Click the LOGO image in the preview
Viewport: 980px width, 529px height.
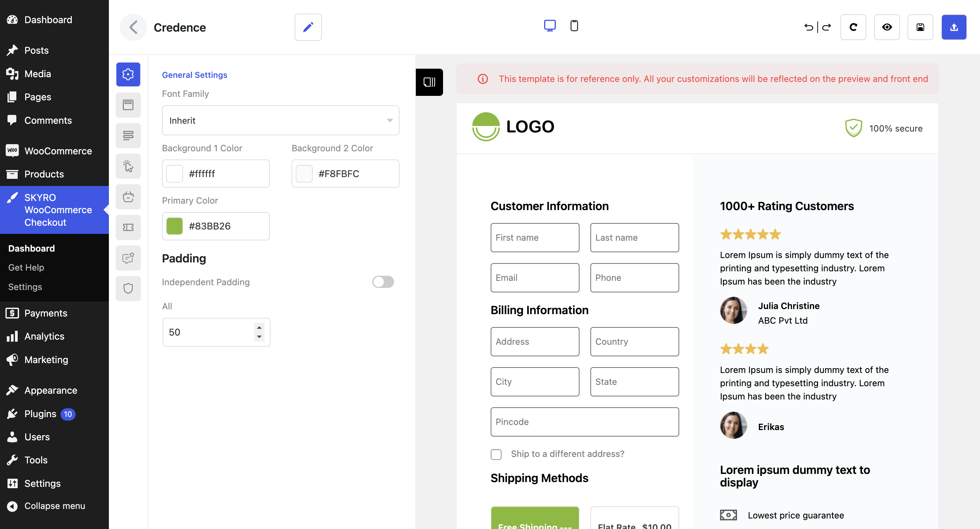[513, 126]
